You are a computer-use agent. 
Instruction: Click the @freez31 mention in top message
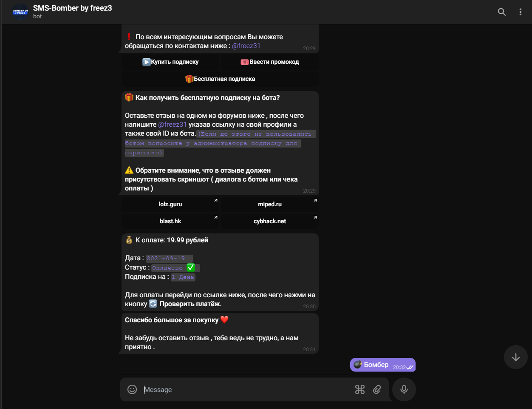(246, 46)
